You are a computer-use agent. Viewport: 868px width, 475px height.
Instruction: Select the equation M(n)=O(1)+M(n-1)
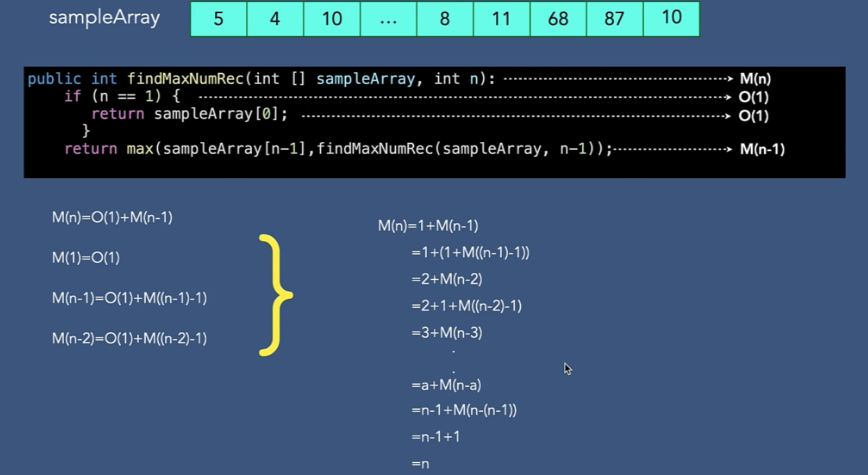(112, 217)
